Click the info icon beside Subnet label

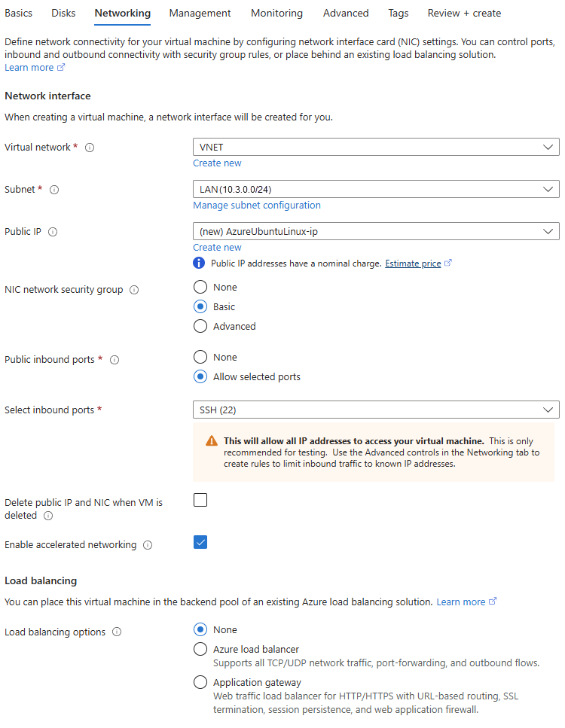(x=54, y=190)
